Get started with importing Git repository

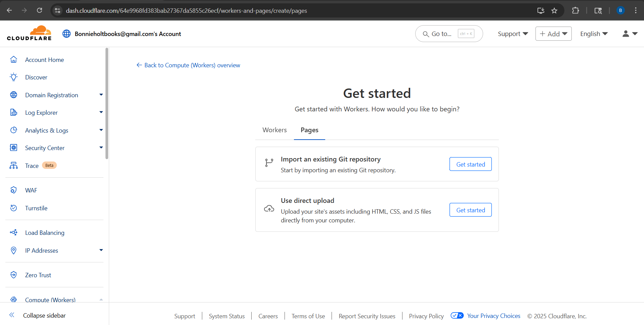coord(470,164)
